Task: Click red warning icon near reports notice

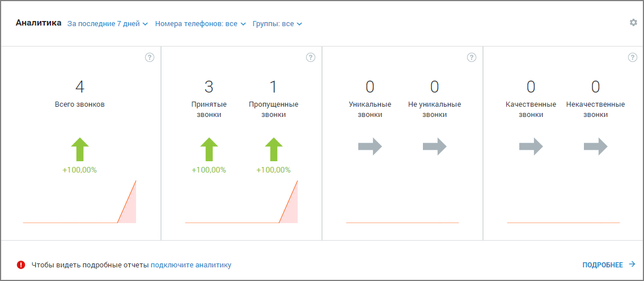Action: 21,265
